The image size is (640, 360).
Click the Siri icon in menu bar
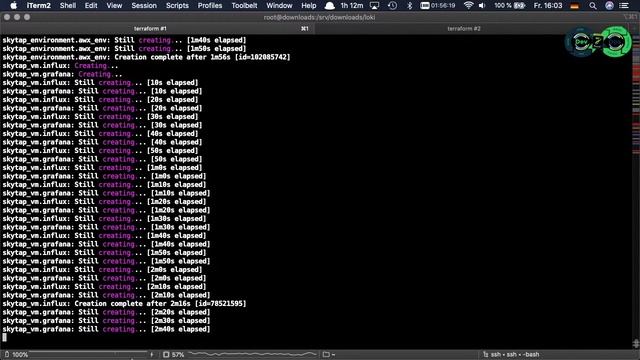[609, 6]
